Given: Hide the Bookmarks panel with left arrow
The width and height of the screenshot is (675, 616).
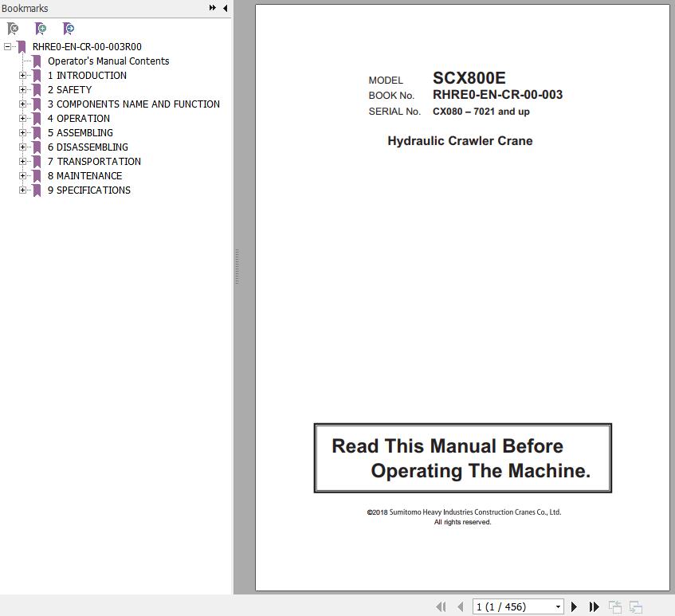Looking at the screenshot, I should (226, 8).
